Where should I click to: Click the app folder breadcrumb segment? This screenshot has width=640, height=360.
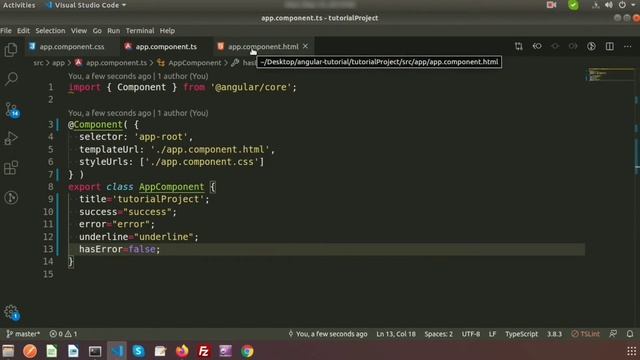pos(58,63)
